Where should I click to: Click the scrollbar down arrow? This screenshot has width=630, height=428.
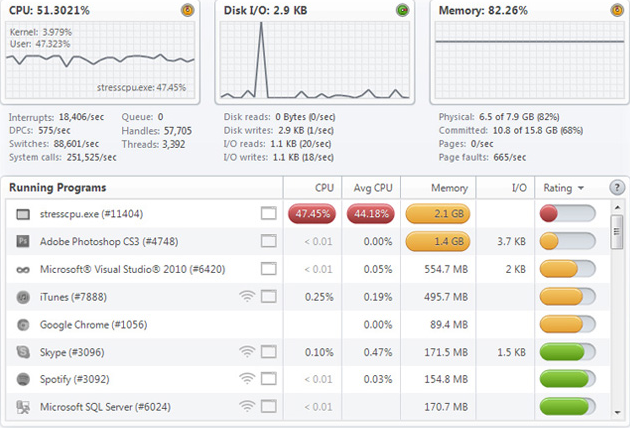[617, 412]
